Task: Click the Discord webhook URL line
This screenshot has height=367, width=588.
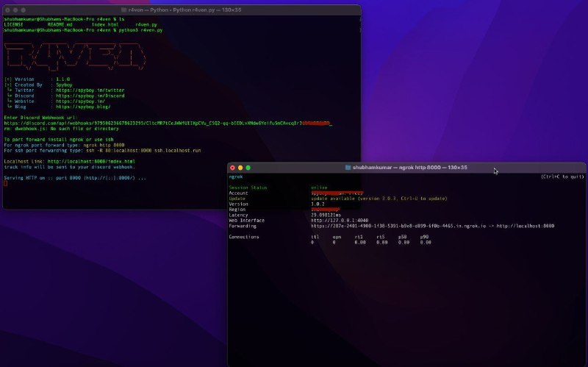Action: pyautogui.click(x=168, y=124)
